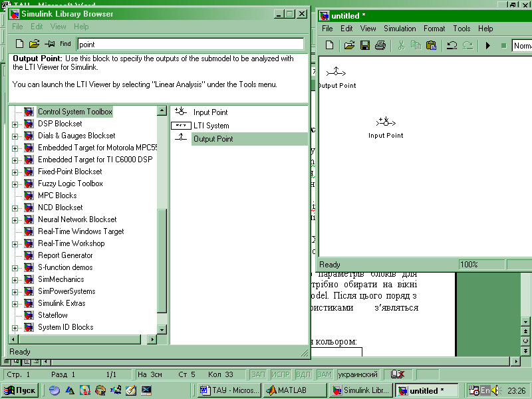Click the Find button in Library Browser
Screen dimensions: 532x399
[x=65, y=44]
